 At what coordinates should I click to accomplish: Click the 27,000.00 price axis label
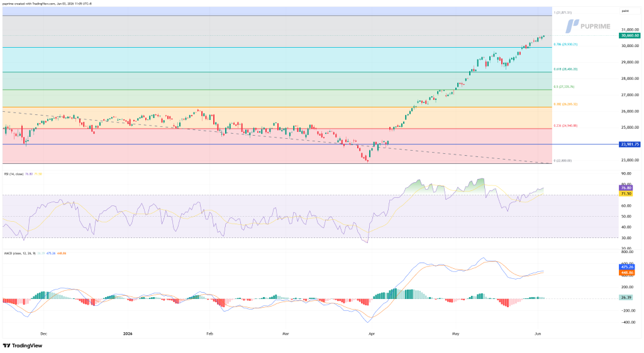630,95
